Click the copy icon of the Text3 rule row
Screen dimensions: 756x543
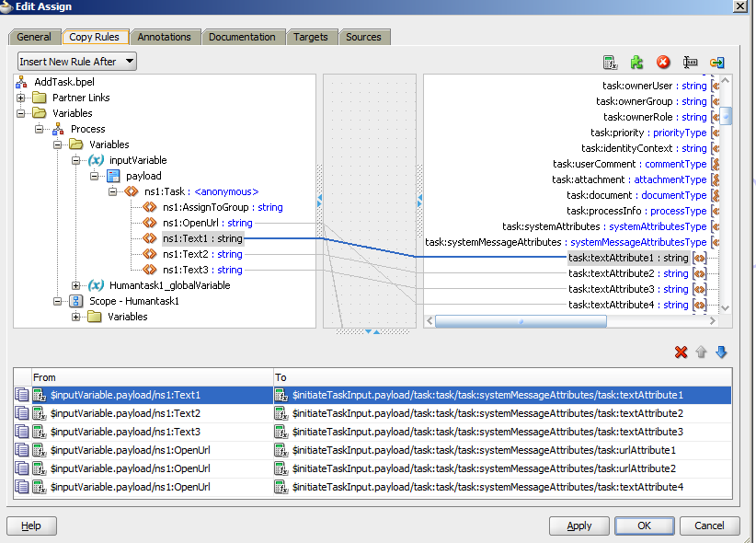[22, 432]
